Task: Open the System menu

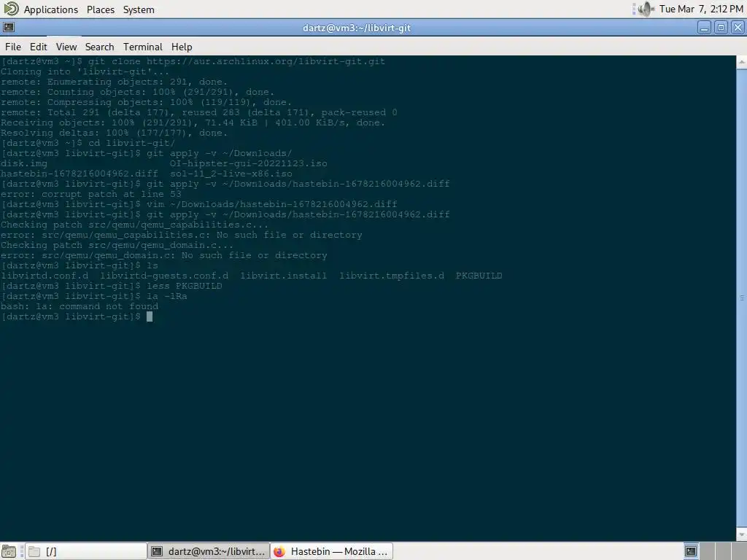Action: point(139,9)
